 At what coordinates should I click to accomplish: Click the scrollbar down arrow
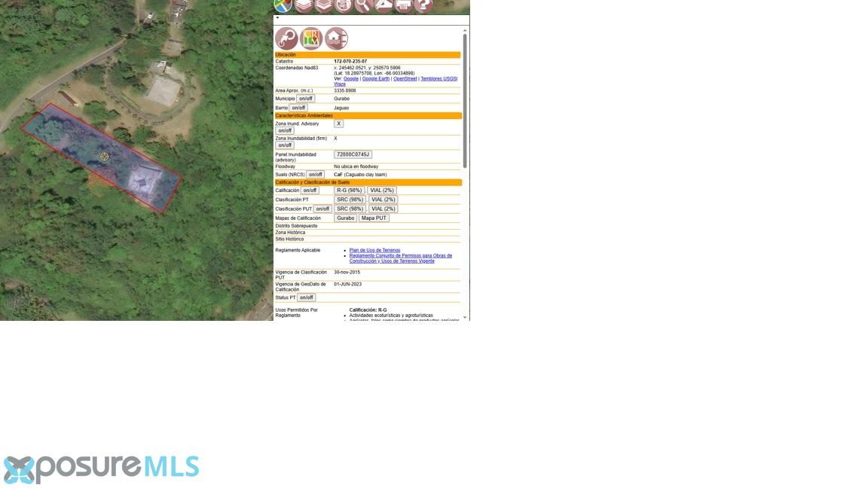(464, 318)
